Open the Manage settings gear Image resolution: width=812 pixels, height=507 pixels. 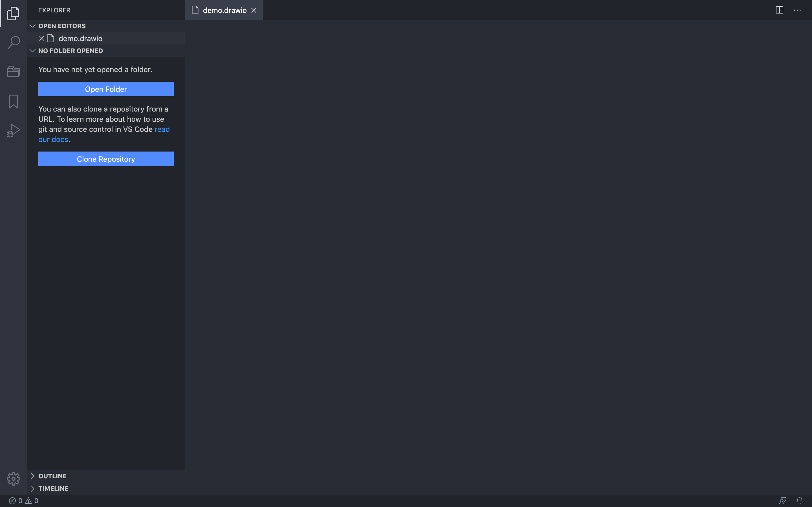tap(14, 479)
